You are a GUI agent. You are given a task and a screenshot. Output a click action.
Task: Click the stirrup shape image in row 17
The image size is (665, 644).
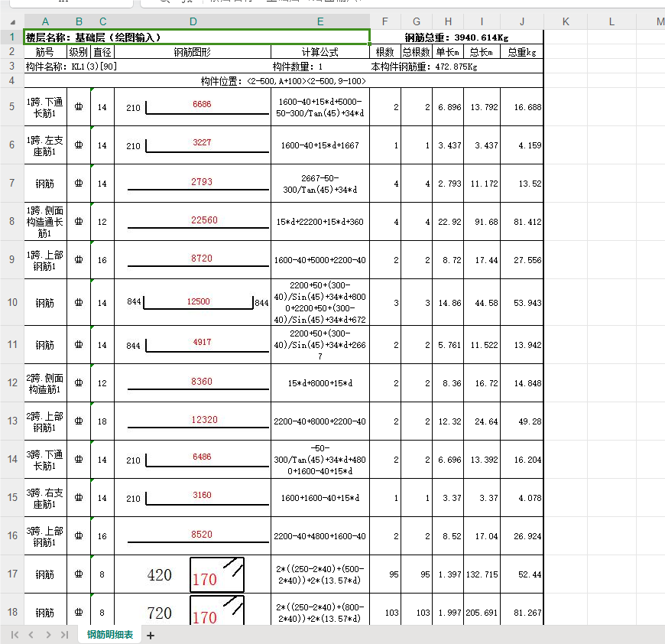click(217, 574)
